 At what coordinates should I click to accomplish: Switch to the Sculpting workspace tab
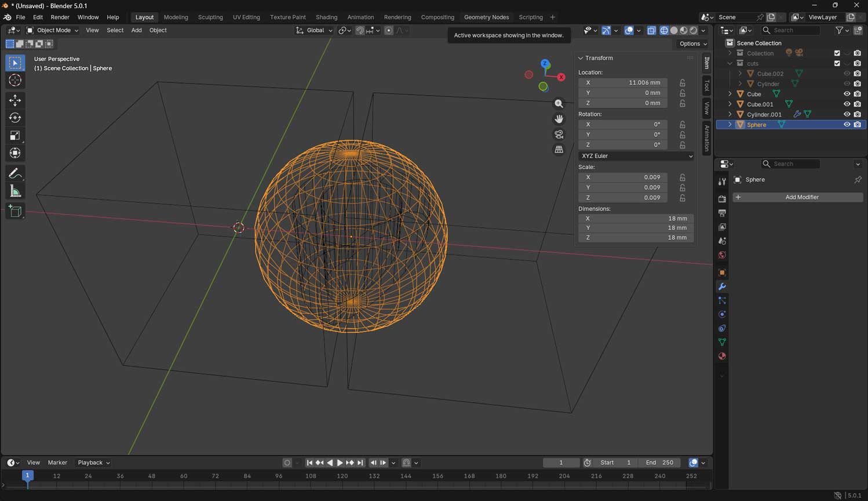tap(210, 17)
